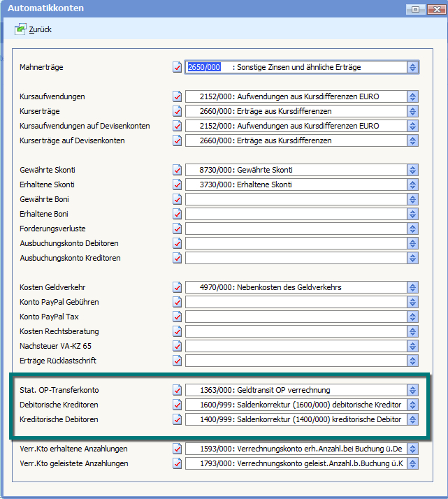Expand the Kreditorische Debitoren account dropdown
Viewport: 448px width, 499px height.
tap(413, 419)
